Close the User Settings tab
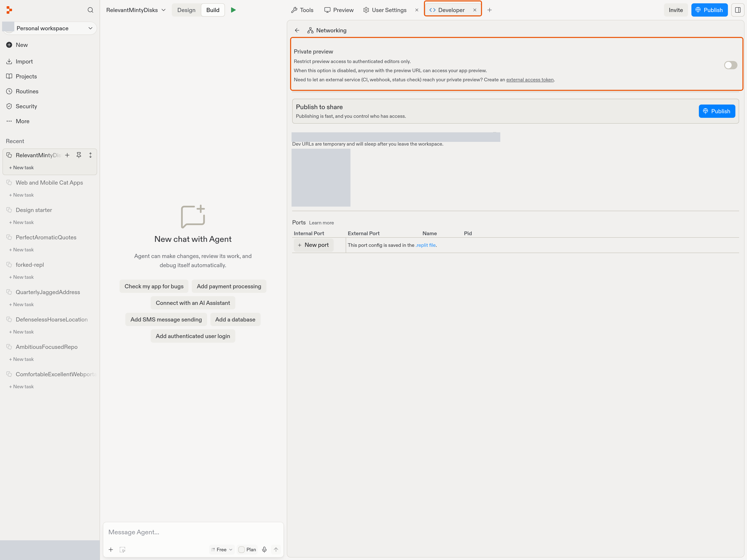The width and height of the screenshot is (747, 560). (417, 10)
